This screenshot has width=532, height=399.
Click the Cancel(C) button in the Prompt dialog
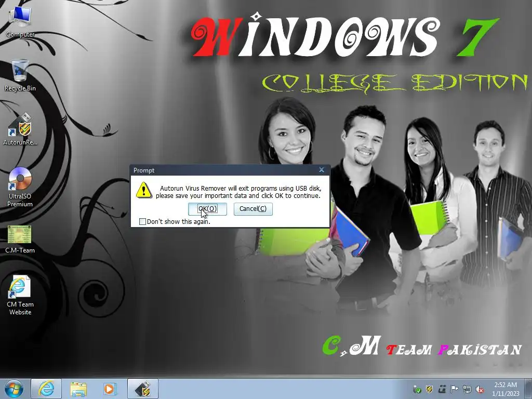tap(253, 209)
